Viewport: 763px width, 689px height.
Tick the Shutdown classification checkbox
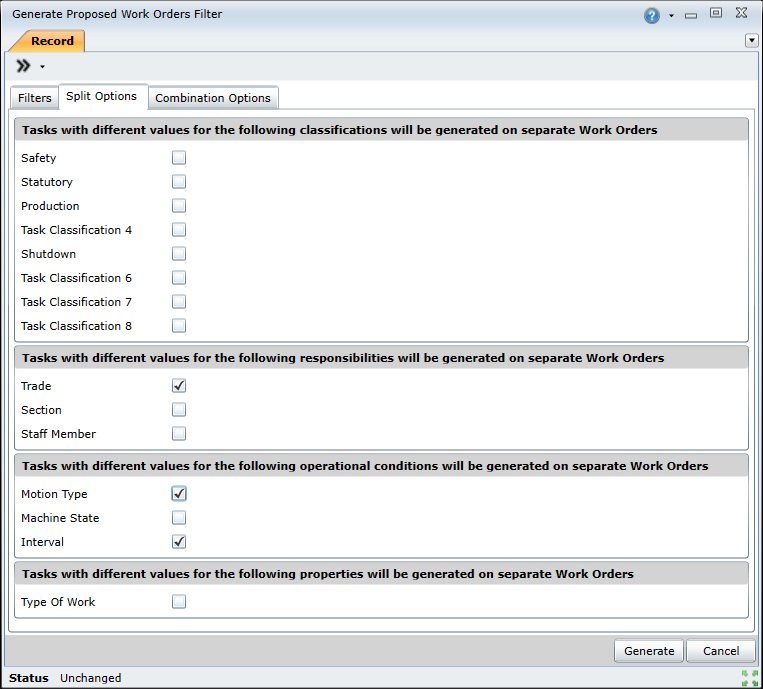coord(179,254)
